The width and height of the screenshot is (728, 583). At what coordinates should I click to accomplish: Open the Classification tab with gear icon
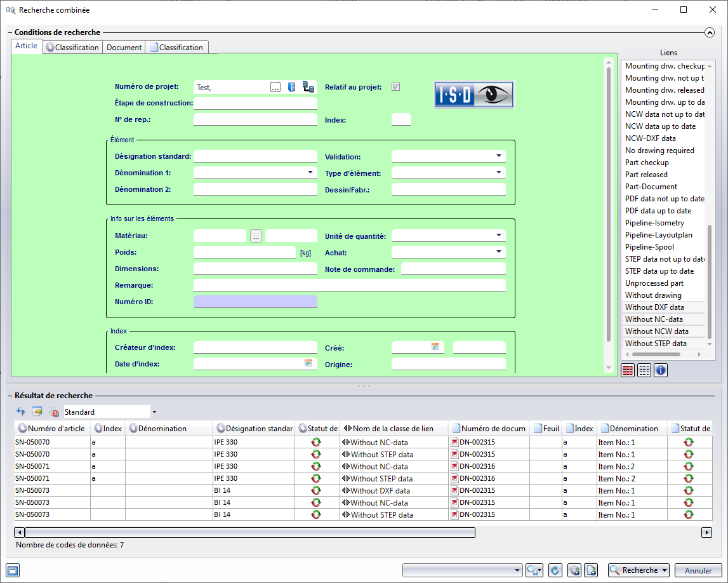(x=72, y=48)
